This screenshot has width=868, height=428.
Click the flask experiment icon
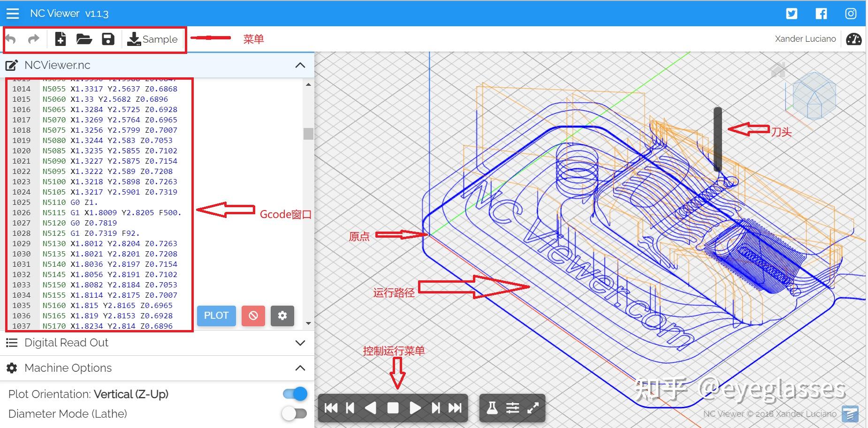point(492,408)
